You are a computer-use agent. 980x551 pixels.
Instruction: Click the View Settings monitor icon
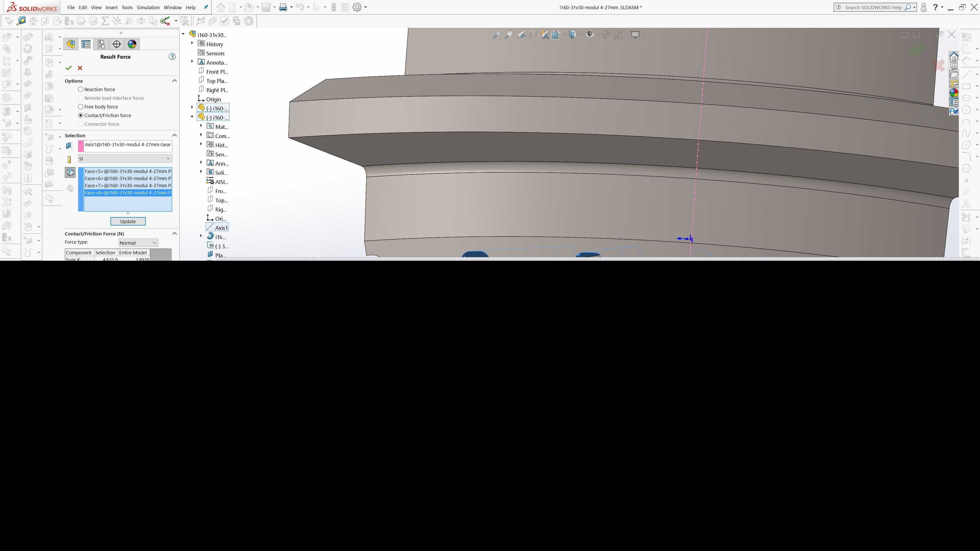click(635, 35)
